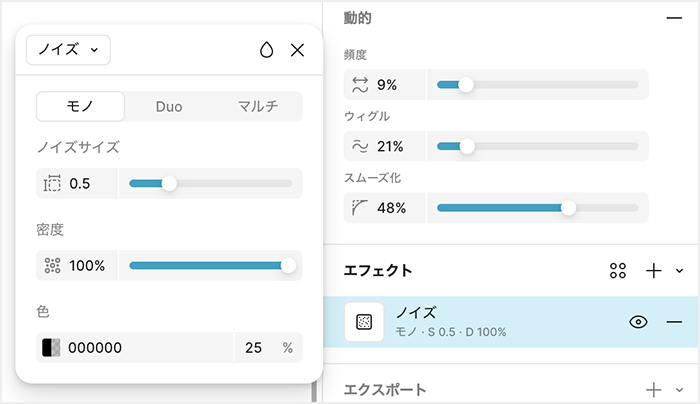
Task: Click the black noise color swatch
Action: point(52,348)
